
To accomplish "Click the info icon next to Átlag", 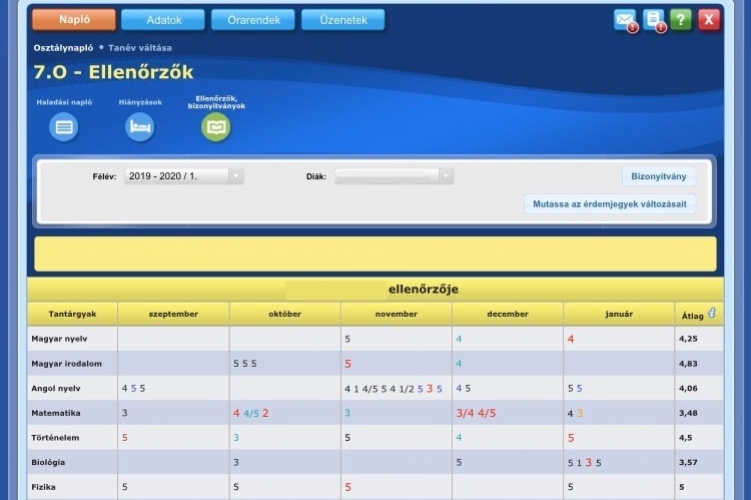I will (712, 312).
